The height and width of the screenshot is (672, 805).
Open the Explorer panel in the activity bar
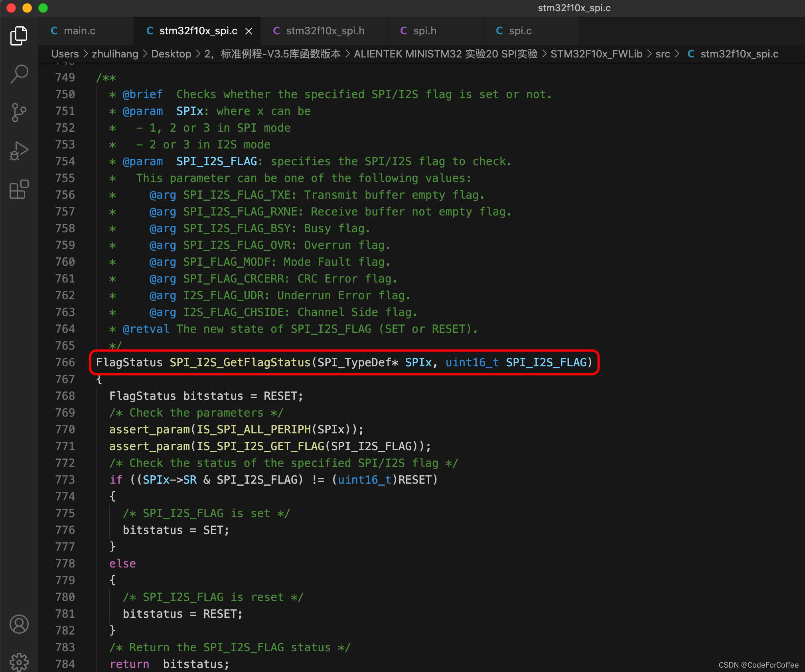tap(19, 36)
